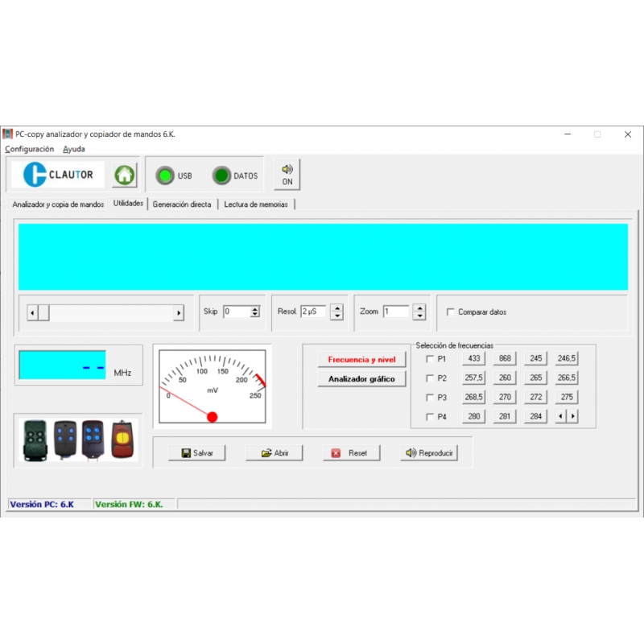
Task: Click the Analizador gráfico button
Action: click(x=361, y=378)
